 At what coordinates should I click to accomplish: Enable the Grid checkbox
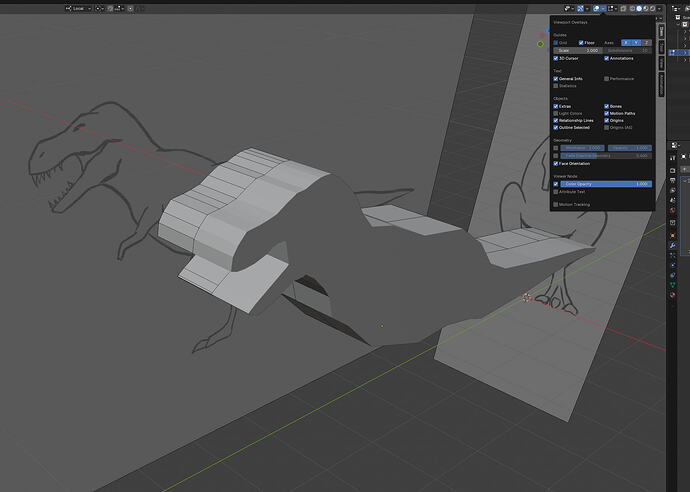point(556,43)
